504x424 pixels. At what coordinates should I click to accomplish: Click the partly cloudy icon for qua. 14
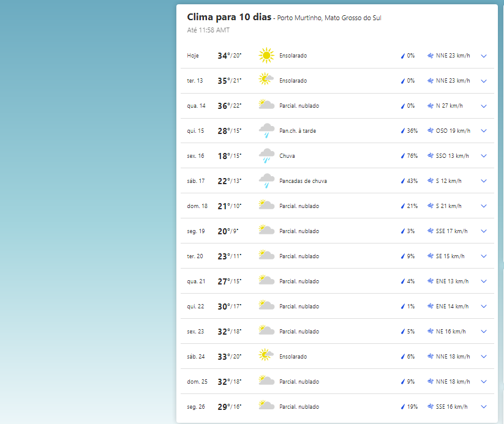(266, 105)
